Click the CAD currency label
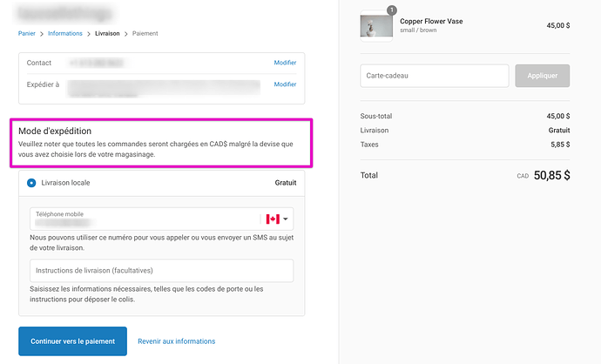Image resolution: width=601 pixels, height=364 pixels. (x=523, y=176)
